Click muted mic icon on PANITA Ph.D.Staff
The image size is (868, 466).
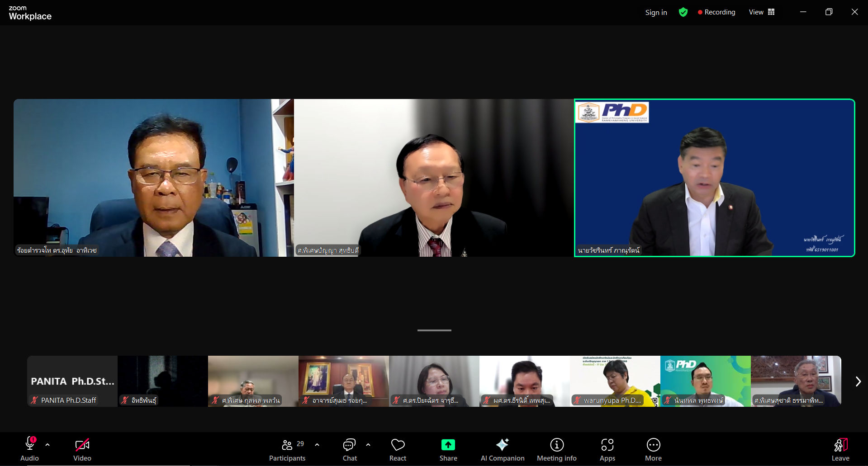tap(34, 400)
